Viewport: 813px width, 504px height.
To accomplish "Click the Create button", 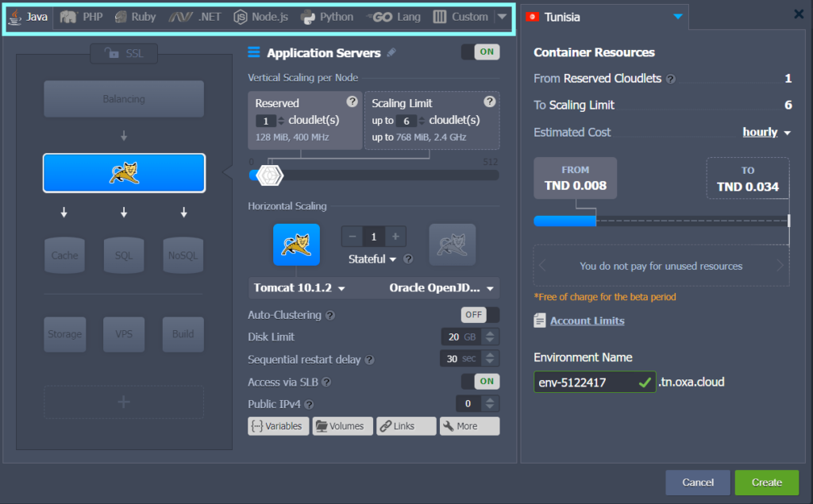I will coord(766,483).
